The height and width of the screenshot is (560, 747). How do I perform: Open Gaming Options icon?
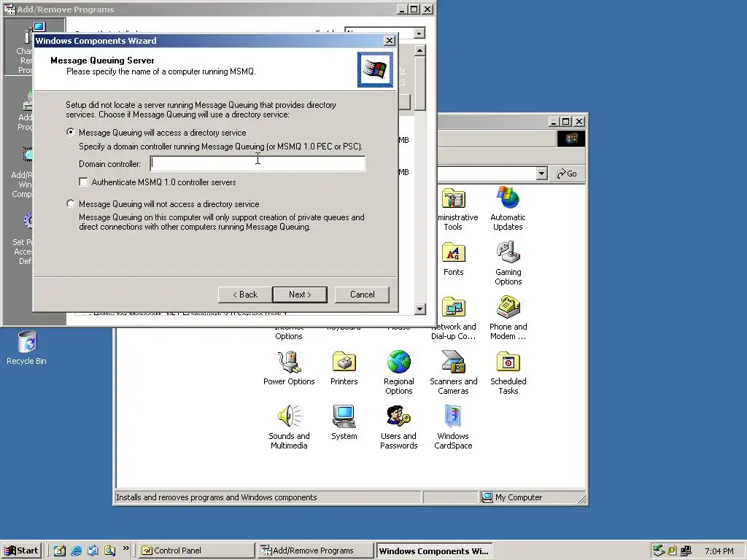click(508, 262)
